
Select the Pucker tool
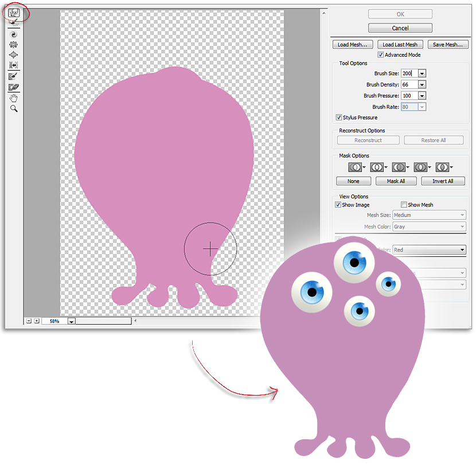pyautogui.click(x=14, y=45)
